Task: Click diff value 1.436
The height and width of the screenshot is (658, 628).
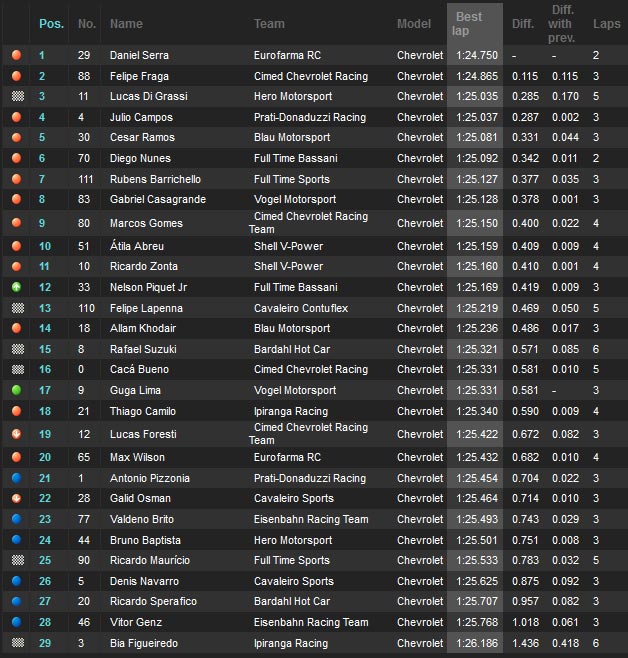Action: 525,643
